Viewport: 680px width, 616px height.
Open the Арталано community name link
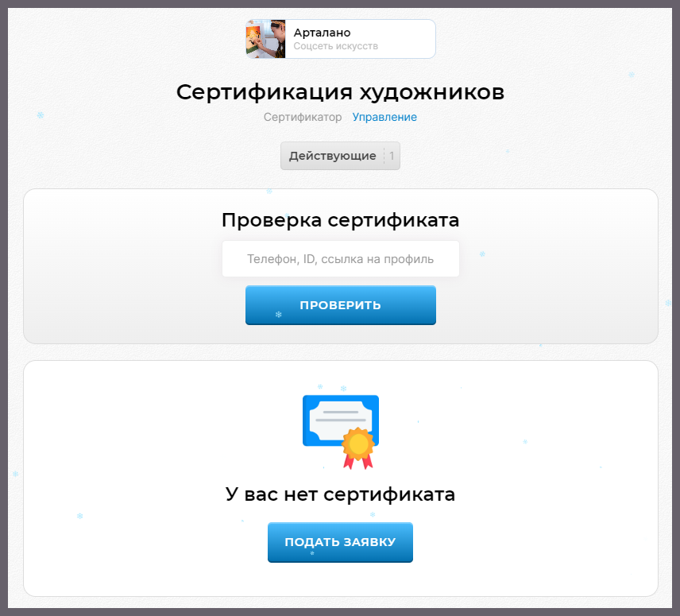click(x=322, y=33)
